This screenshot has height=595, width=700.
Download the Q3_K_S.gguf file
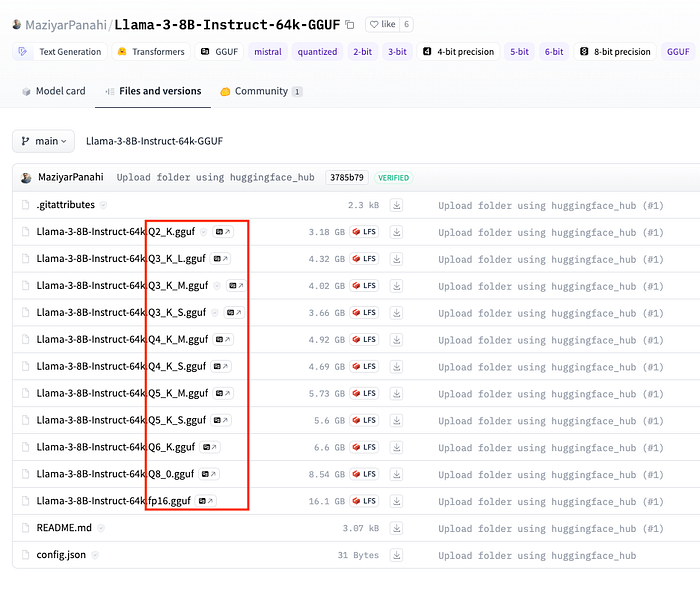[x=396, y=313]
